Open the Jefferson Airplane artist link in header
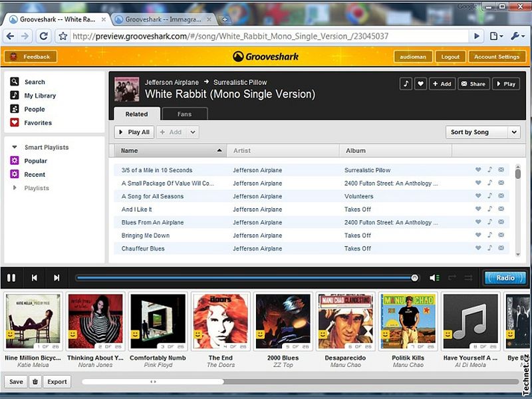Viewport: 532px width, 399px height. (x=172, y=82)
